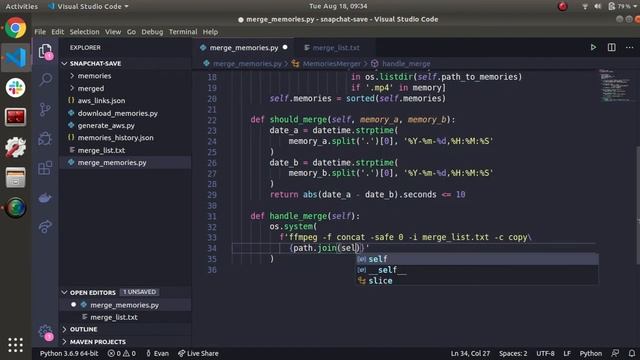
Task: Open the Debug menu
Action: pyautogui.click(x=152, y=32)
